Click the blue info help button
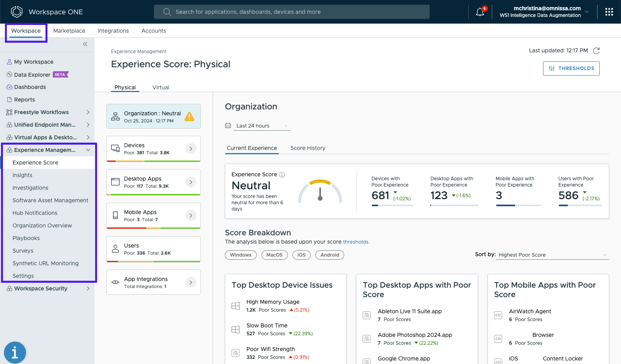Viewport: 621px width, 364px height. pyautogui.click(x=15, y=352)
